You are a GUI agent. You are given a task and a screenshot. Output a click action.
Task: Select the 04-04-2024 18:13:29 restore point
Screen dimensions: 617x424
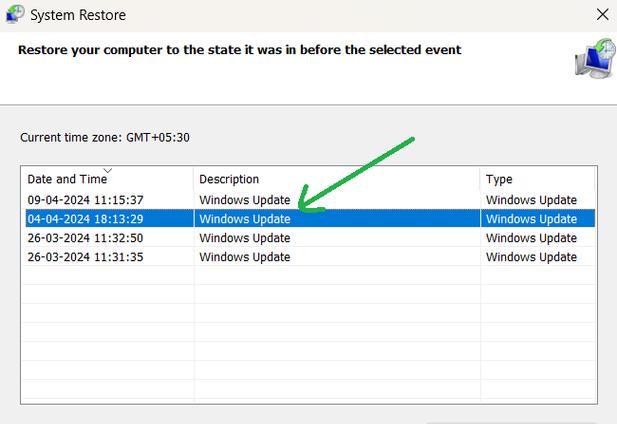[x=310, y=219]
